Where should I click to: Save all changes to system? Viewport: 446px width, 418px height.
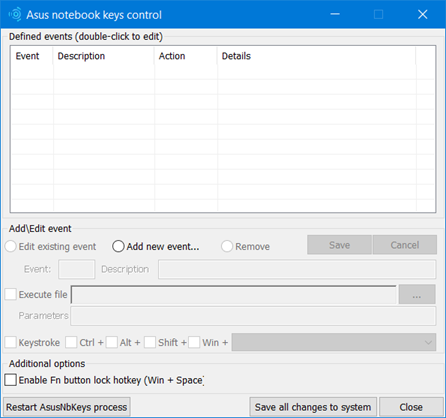(313, 407)
